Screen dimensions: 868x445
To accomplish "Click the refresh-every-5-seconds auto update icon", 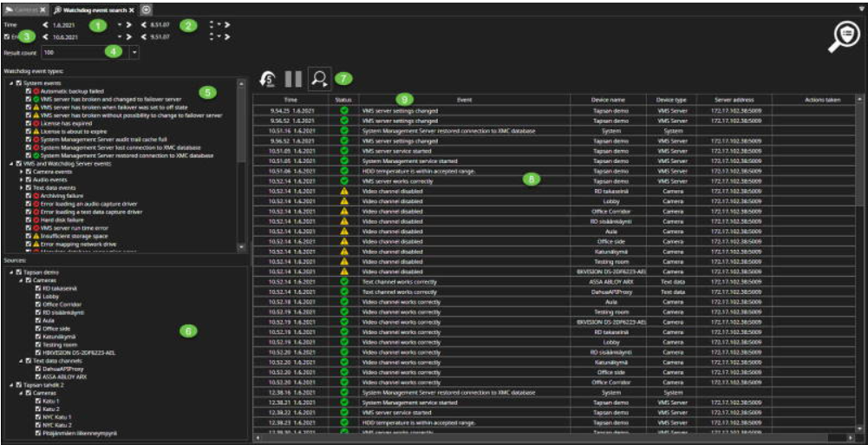I will (267, 79).
